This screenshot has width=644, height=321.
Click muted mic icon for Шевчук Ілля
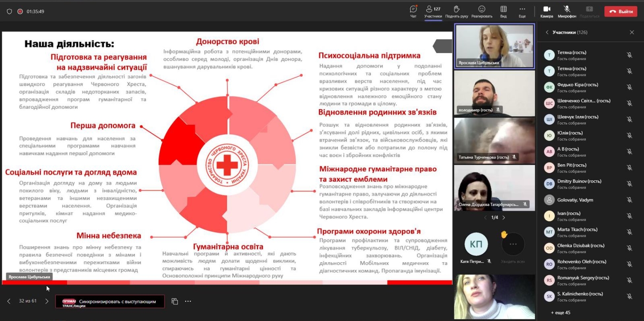tap(630, 119)
